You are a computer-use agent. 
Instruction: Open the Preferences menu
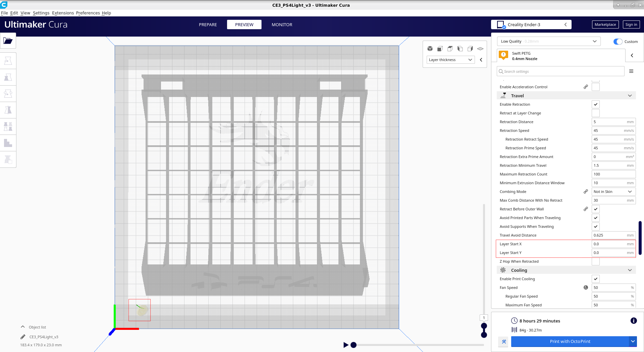click(88, 13)
